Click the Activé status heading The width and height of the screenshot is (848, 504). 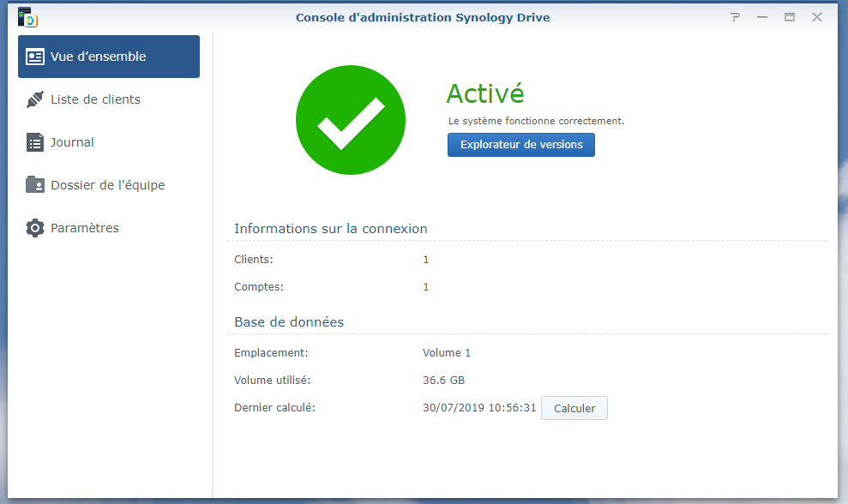pyautogui.click(x=485, y=93)
